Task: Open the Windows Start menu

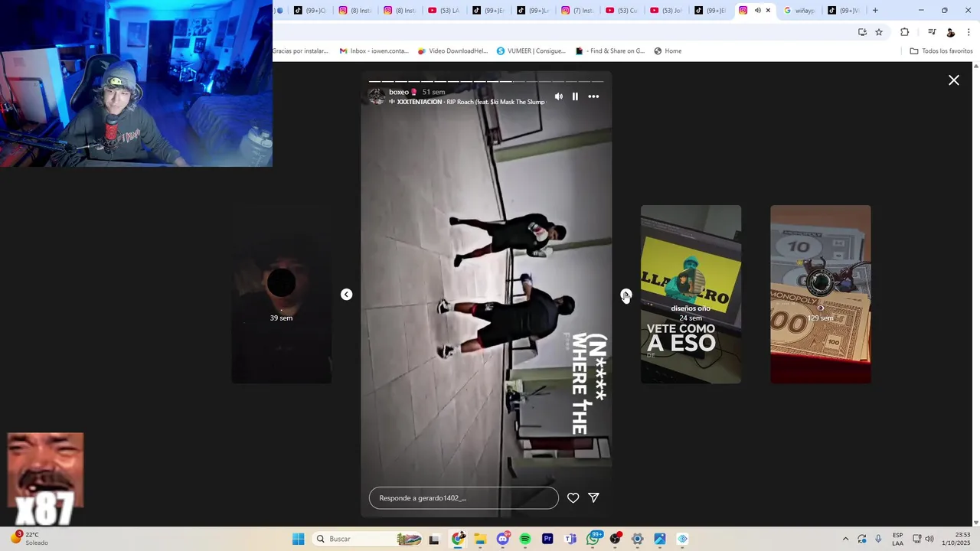Action: click(298, 539)
